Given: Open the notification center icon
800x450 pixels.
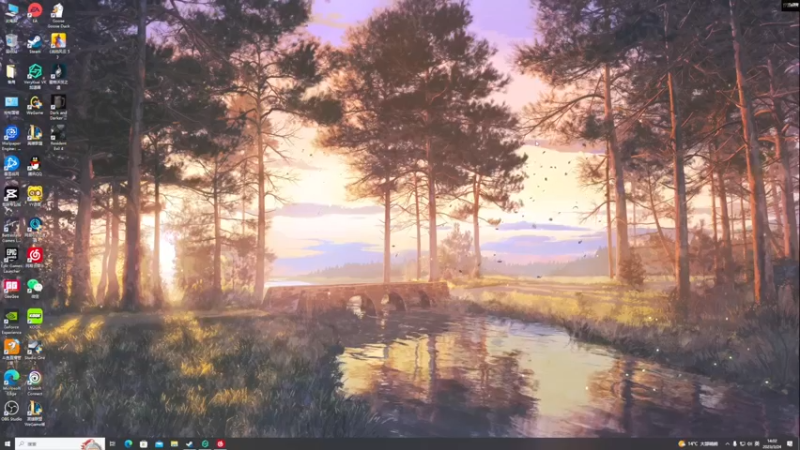Looking at the screenshot, I should pyautogui.click(x=790, y=444).
